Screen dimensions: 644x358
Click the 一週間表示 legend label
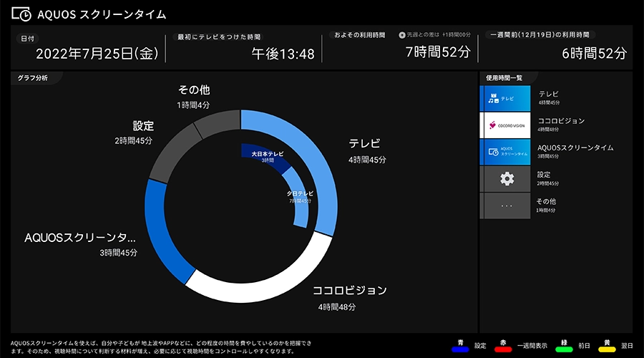[x=532, y=346]
